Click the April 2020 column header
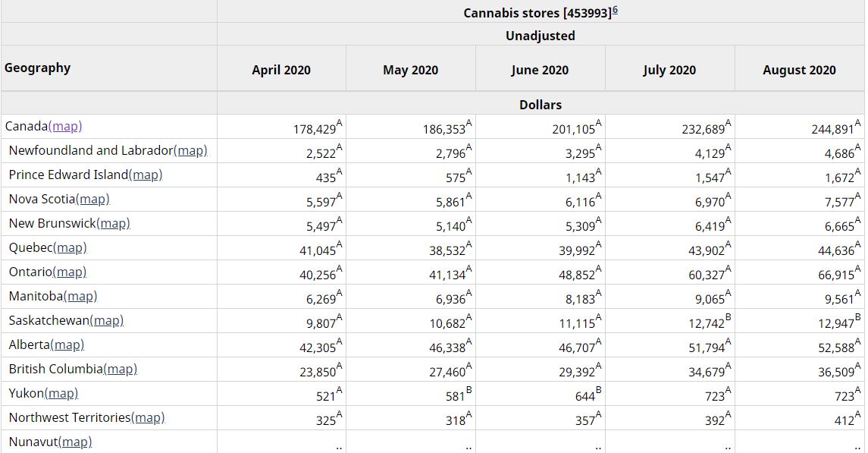This screenshot has width=868, height=453. pyautogui.click(x=281, y=70)
